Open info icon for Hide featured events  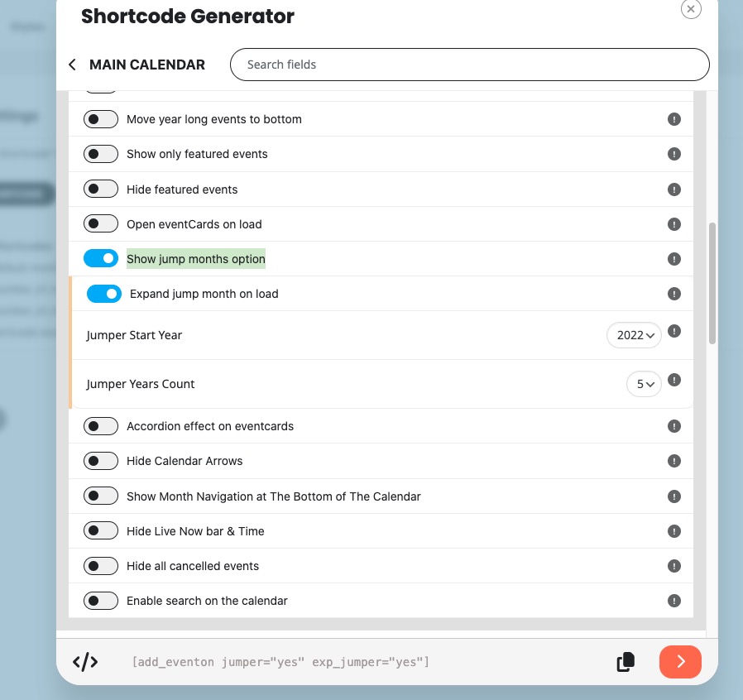pos(673,189)
